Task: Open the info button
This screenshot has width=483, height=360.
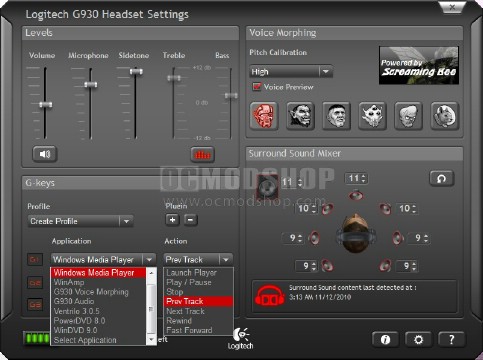Action: 385,339
